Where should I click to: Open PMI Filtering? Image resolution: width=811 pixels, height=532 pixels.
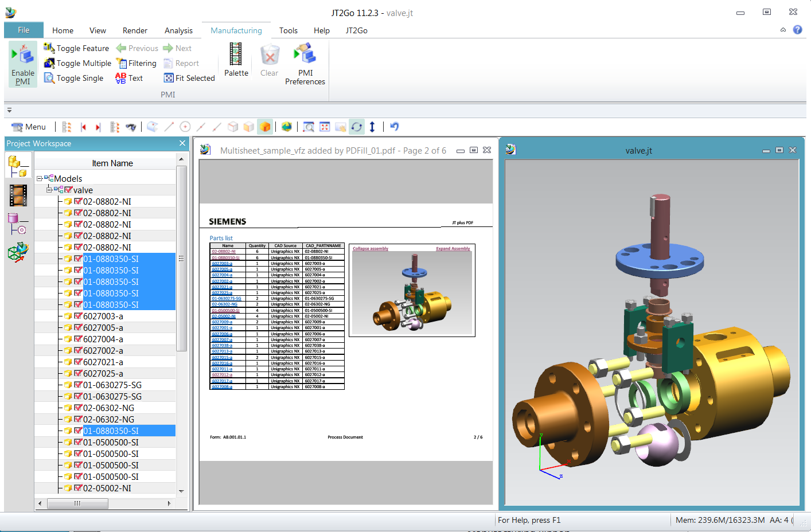pyautogui.click(x=136, y=63)
